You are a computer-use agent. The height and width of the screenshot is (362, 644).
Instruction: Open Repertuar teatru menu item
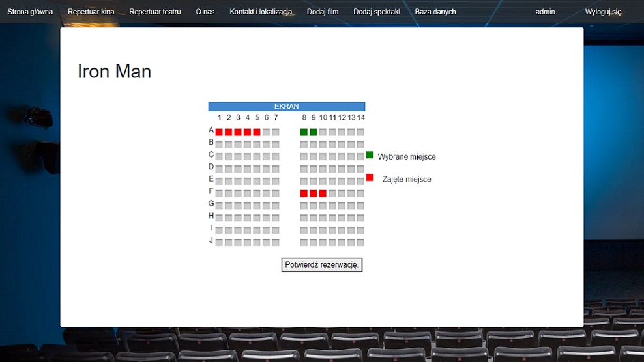pos(155,12)
